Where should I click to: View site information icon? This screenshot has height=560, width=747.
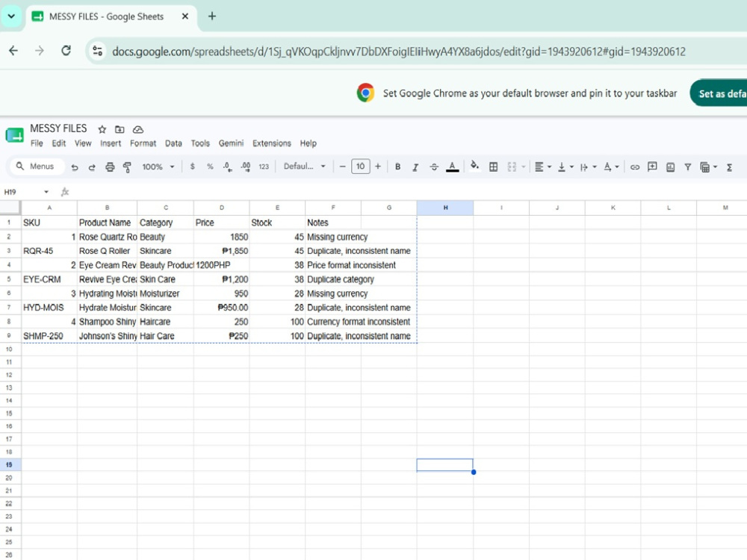98,51
